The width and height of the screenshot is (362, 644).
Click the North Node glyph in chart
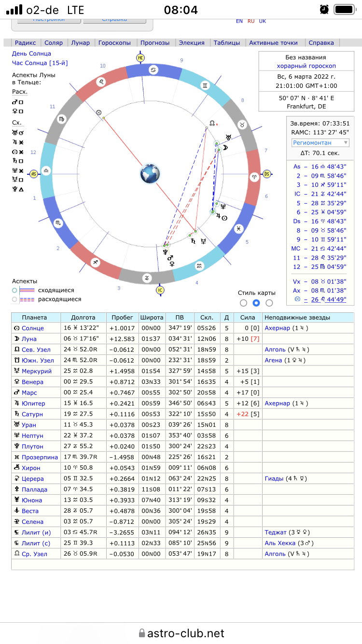[x=212, y=123]
